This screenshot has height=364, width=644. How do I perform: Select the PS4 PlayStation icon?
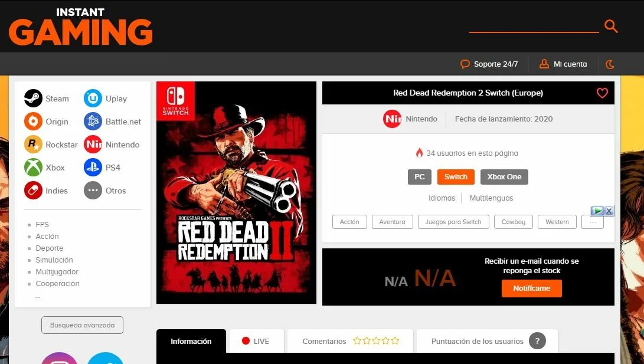coord(93,168)
